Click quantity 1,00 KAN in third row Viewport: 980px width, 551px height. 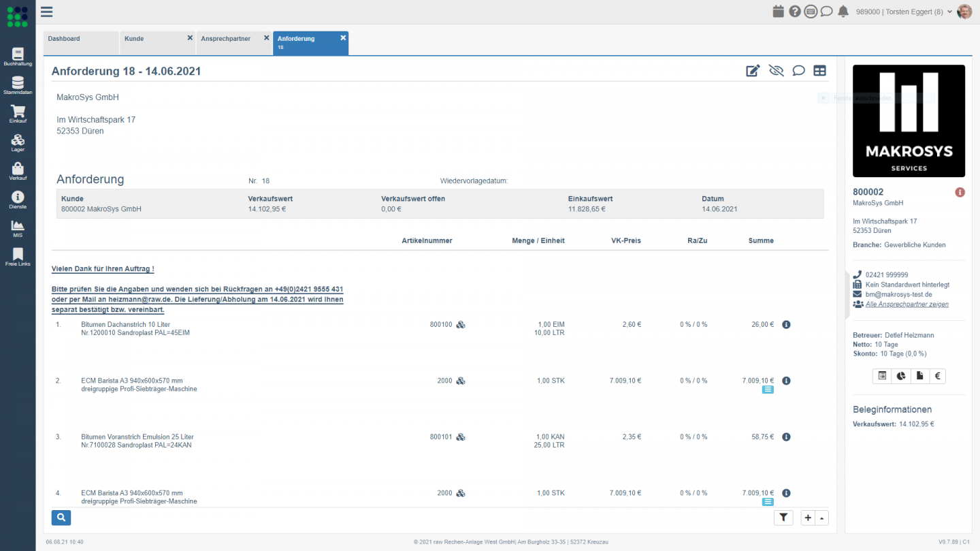550,437
